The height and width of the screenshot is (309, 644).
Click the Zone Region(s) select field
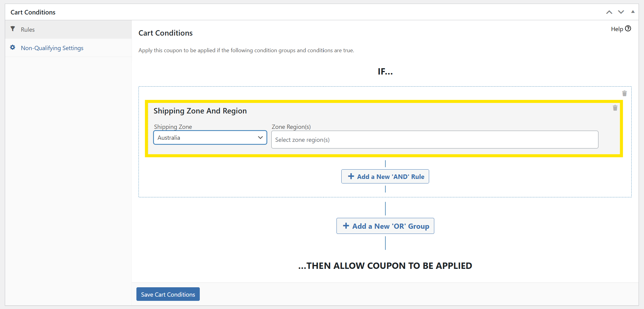click(x=435, y=140)
